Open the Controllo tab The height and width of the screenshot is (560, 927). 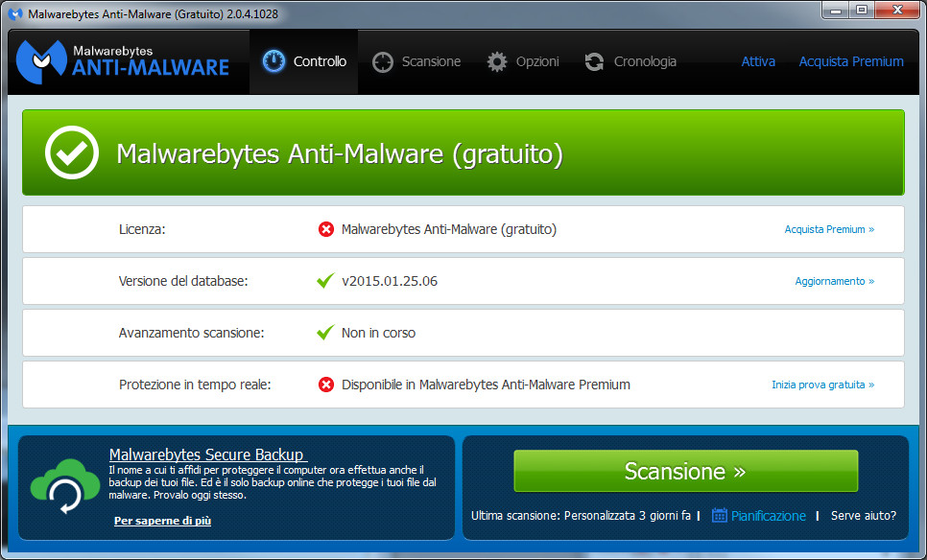point(304,61)
